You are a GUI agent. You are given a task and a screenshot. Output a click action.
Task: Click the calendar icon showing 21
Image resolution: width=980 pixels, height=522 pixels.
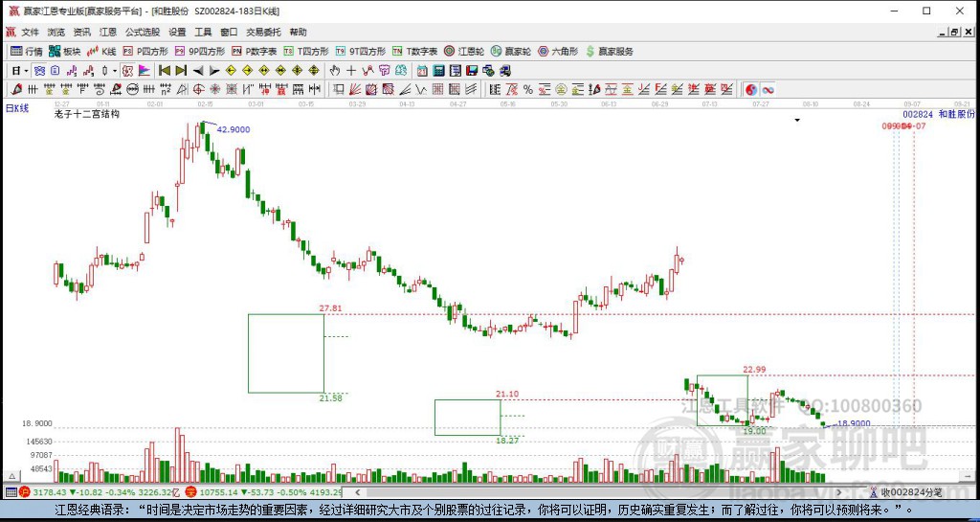tap(422, 71)
